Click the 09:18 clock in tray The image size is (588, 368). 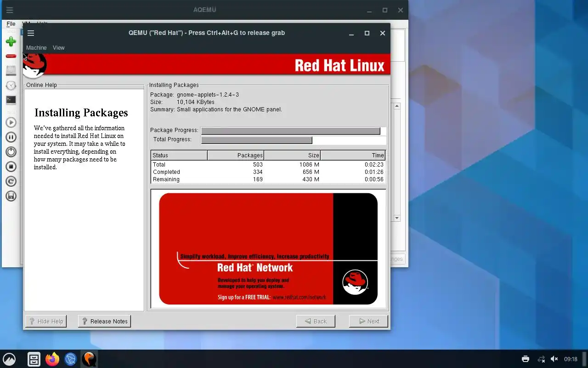click(571, 359)
